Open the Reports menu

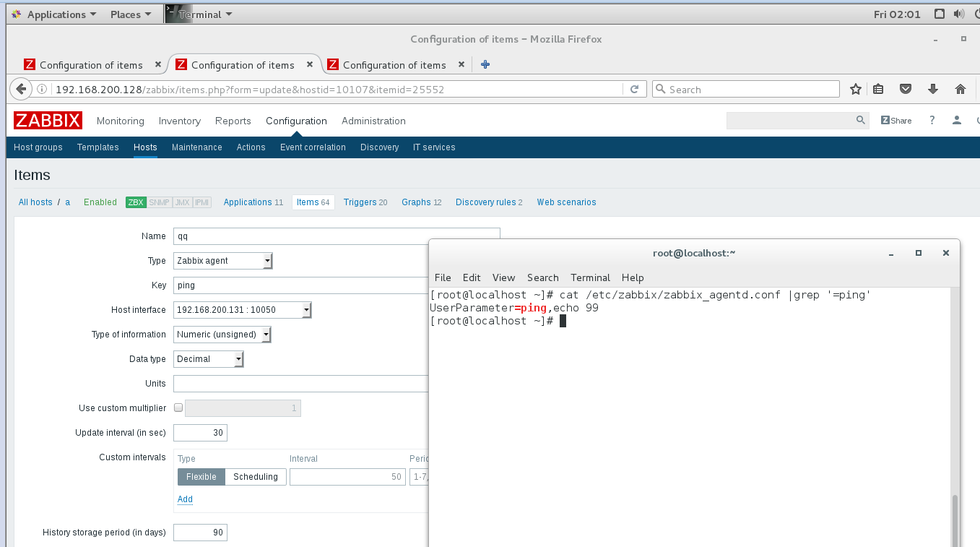coord(233,121)
